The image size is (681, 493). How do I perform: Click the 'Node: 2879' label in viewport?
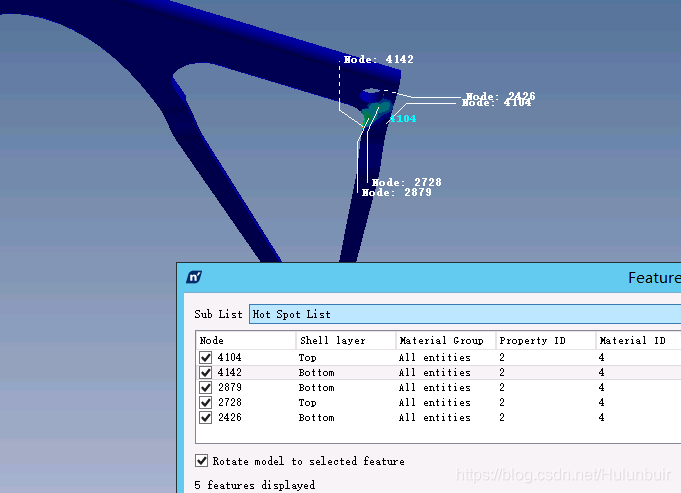pyautogui.click(x=397, y=192)
